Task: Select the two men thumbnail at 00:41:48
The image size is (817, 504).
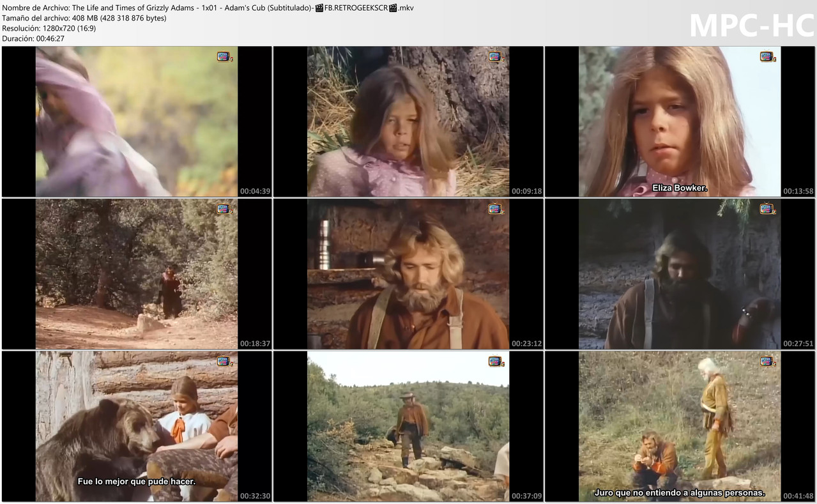Action: click(x=680, y=426)
